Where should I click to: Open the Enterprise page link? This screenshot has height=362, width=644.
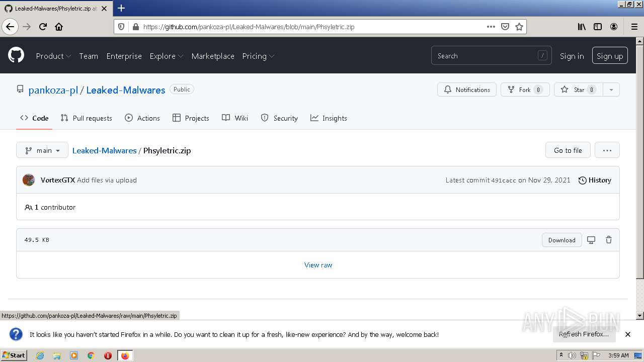pyautogui.click(x=124, y=56)
